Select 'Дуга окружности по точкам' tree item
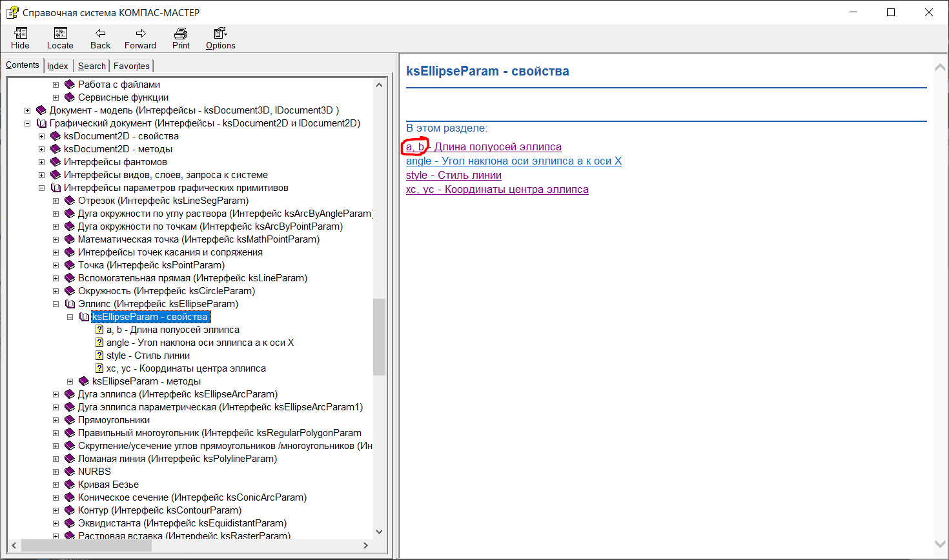The width and height of the screenshot is (949, 560). pos(210,226)
